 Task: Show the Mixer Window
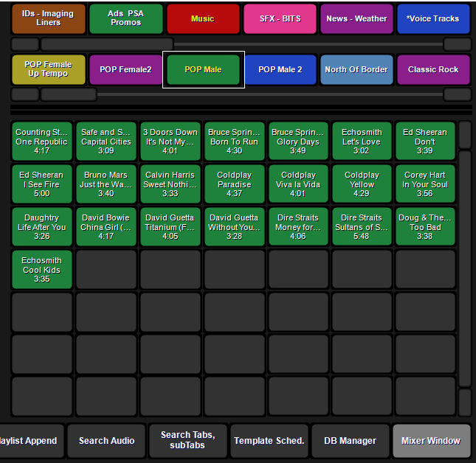(432, 441)
